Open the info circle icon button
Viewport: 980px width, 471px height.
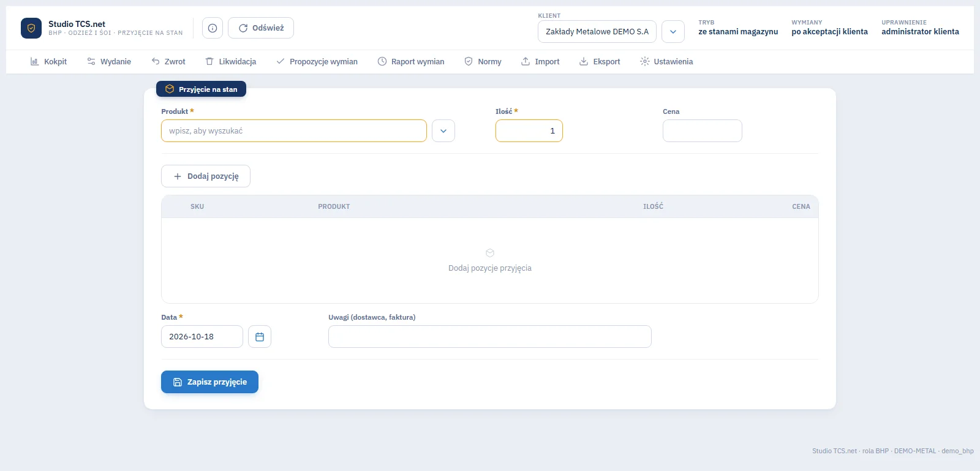(x=213, y=28)
